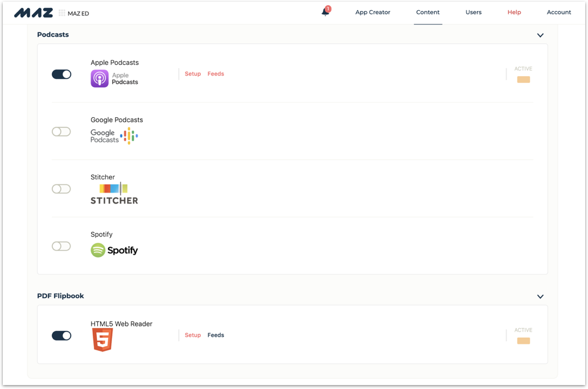Click the HTML5 shield logo

(102, 340)
